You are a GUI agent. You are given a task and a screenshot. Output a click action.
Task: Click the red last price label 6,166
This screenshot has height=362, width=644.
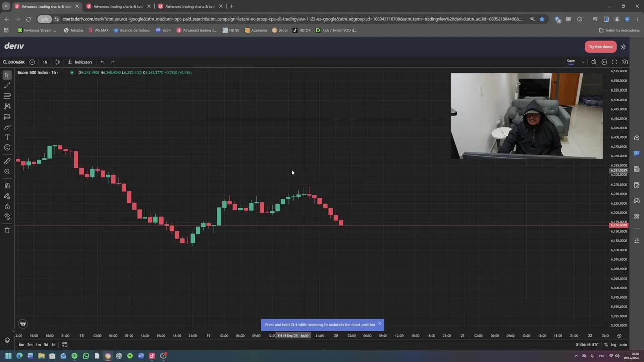click(619, 225)
